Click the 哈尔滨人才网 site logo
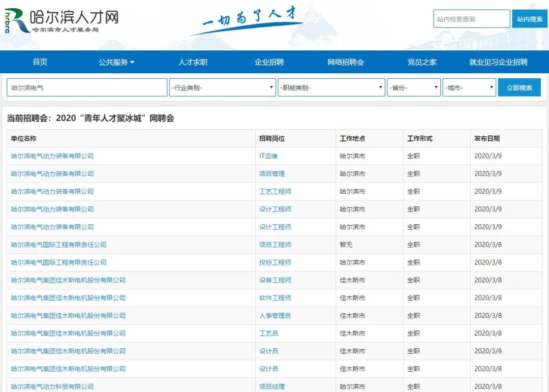Image resolution: width=549 pixels, height=392 pixels. pyautogui.click(x=61, y=20)
